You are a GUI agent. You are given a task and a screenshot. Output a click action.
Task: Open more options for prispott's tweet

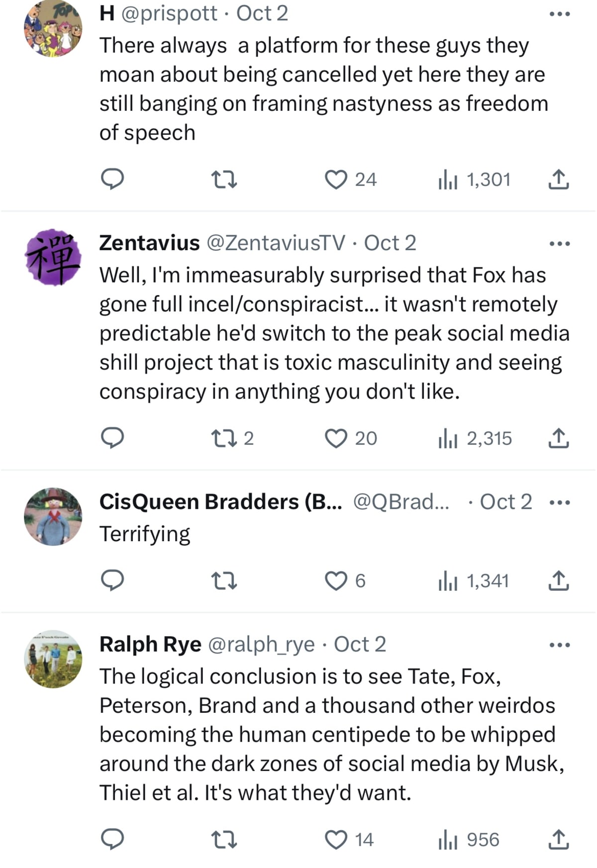(560, 14)
